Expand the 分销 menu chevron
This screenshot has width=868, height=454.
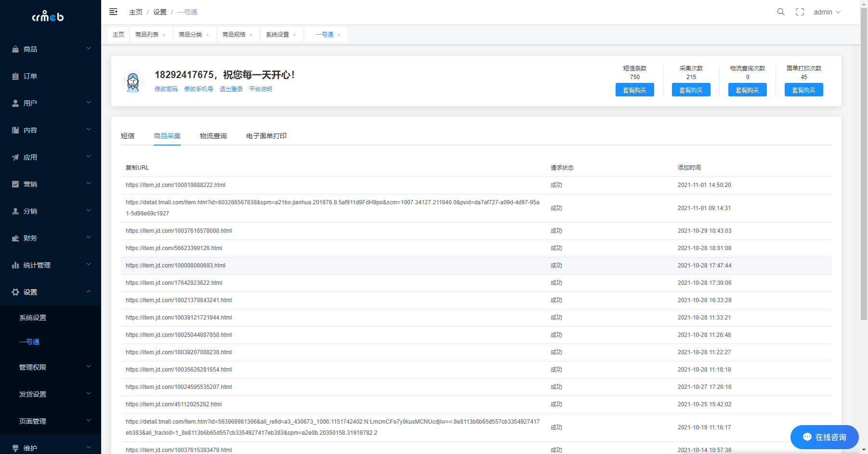pyautogui.click(x=89, y=210)
